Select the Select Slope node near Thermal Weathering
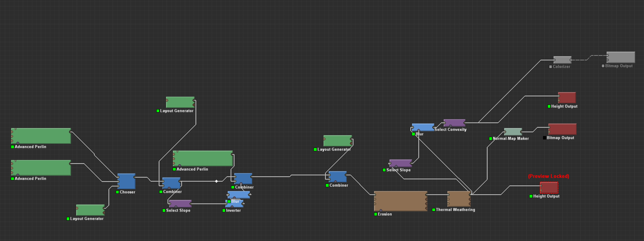 tap(401, 163)
